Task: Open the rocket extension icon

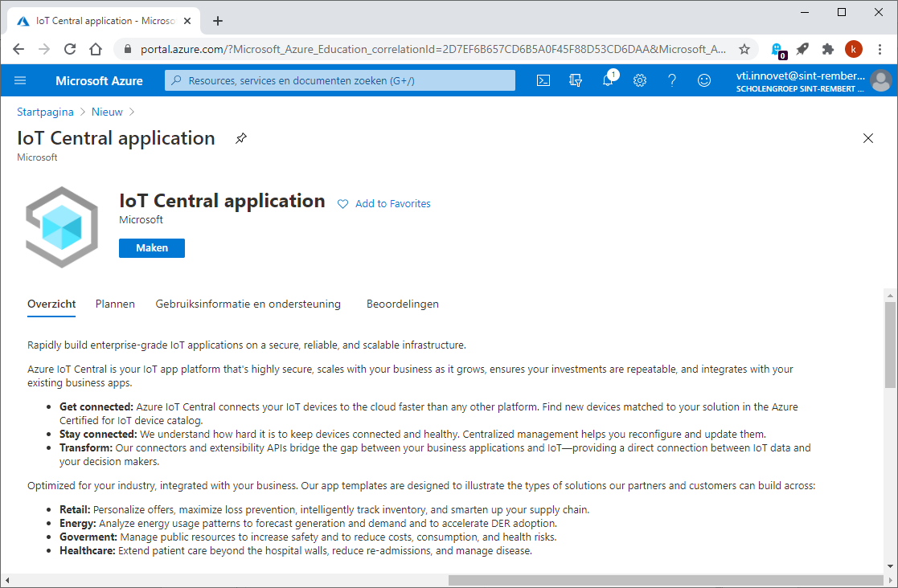Action: (x=802, y=49)
